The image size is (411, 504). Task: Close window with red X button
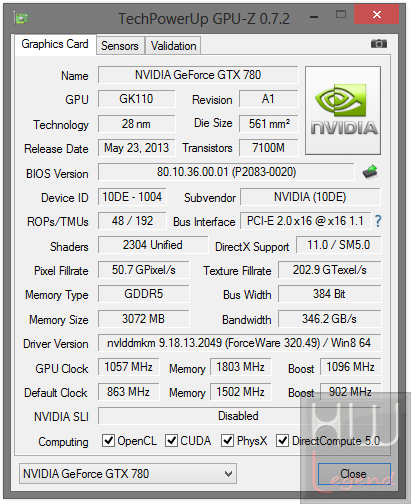(x=377, y=14)
